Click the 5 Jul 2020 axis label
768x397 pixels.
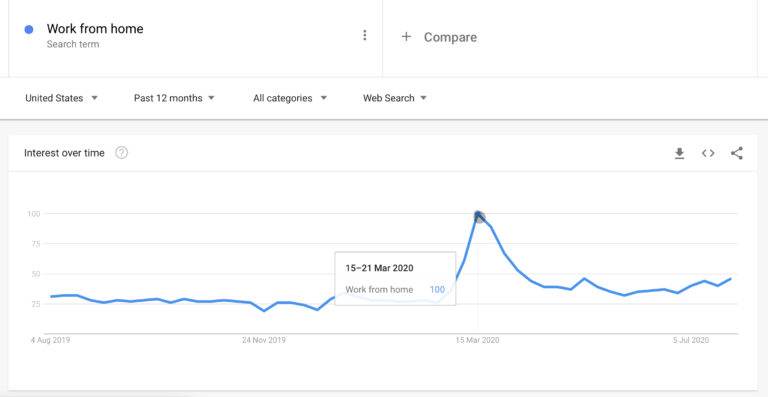coord(691,340)
